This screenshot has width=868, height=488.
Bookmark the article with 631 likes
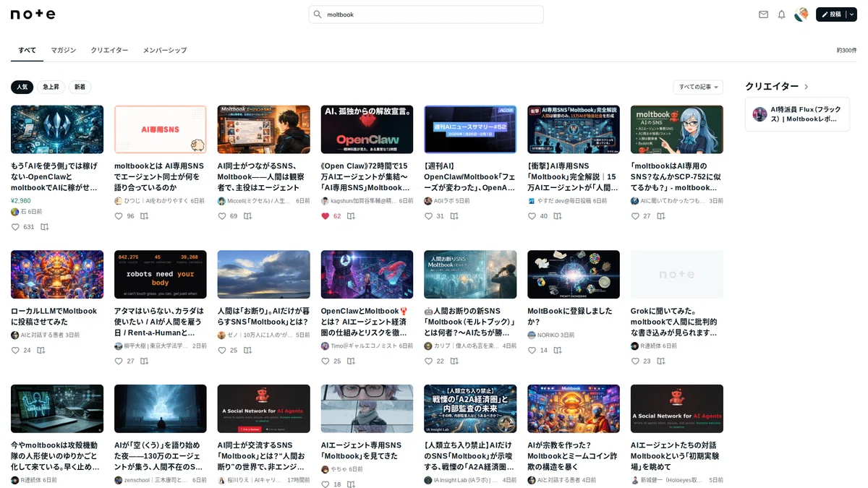45,227
